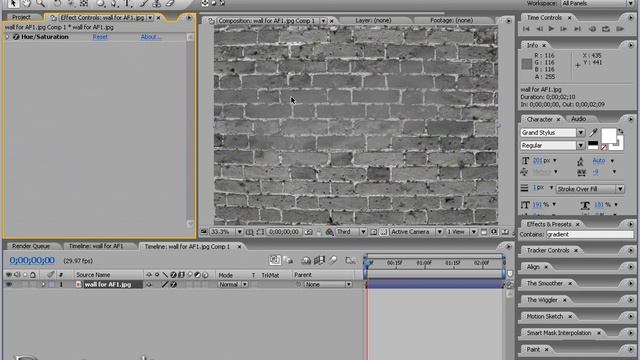Hide shy layers button in timeline

click(306, 260)
